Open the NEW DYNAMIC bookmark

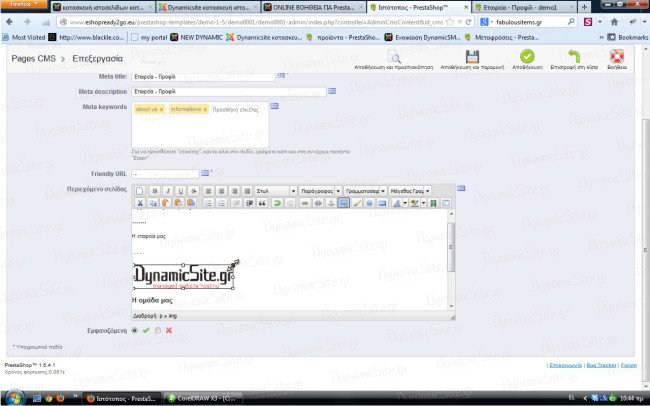[x=197, y=37]
